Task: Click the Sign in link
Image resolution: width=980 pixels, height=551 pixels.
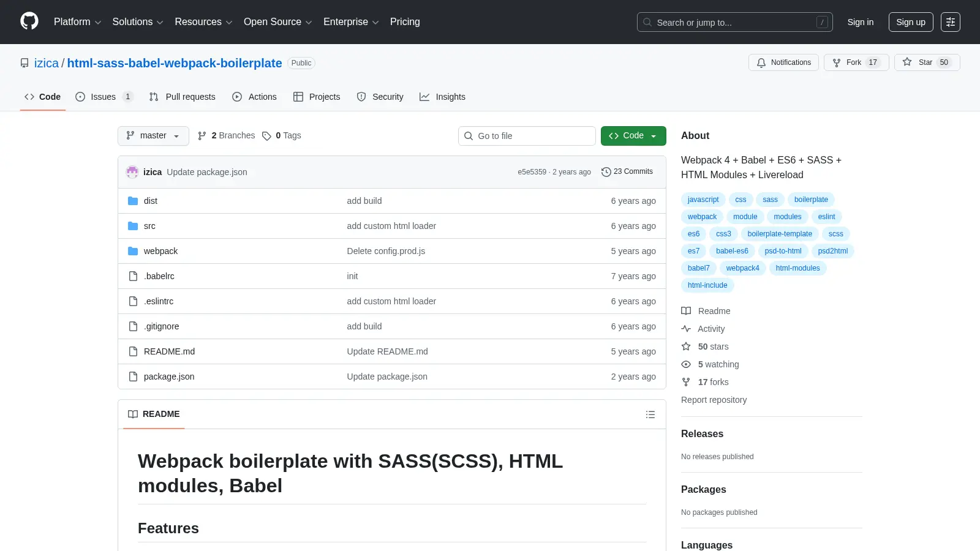Action: [x=861, y=22]
